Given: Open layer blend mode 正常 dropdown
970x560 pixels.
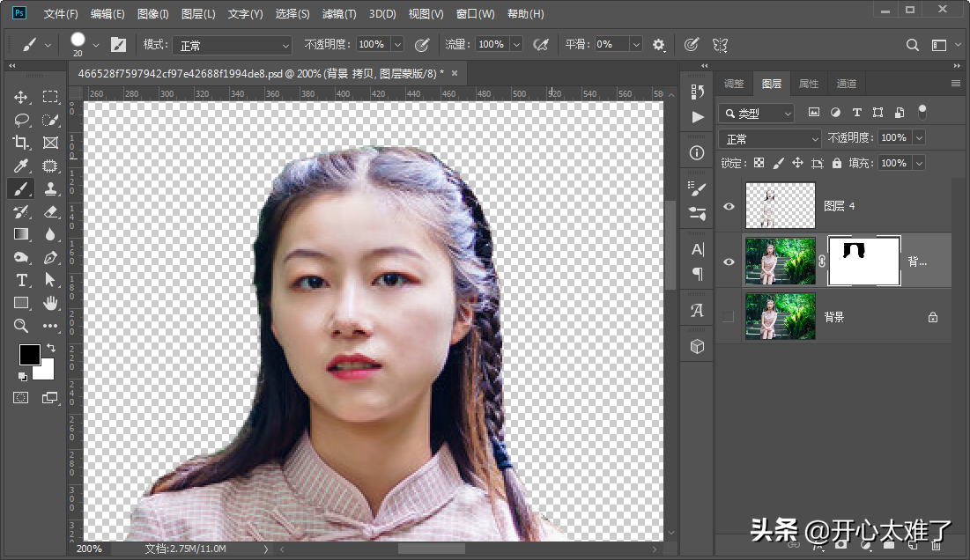Looking at the screenshot, I should point(771,138).
